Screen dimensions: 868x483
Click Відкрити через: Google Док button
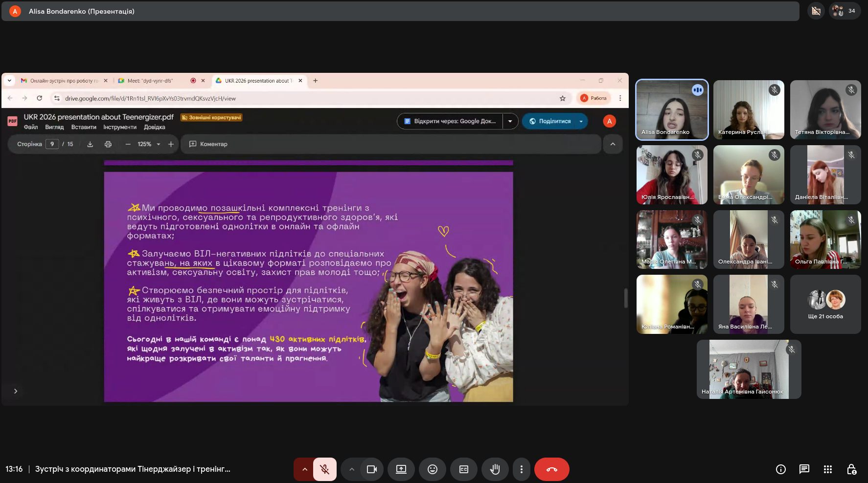pos(450,121)
